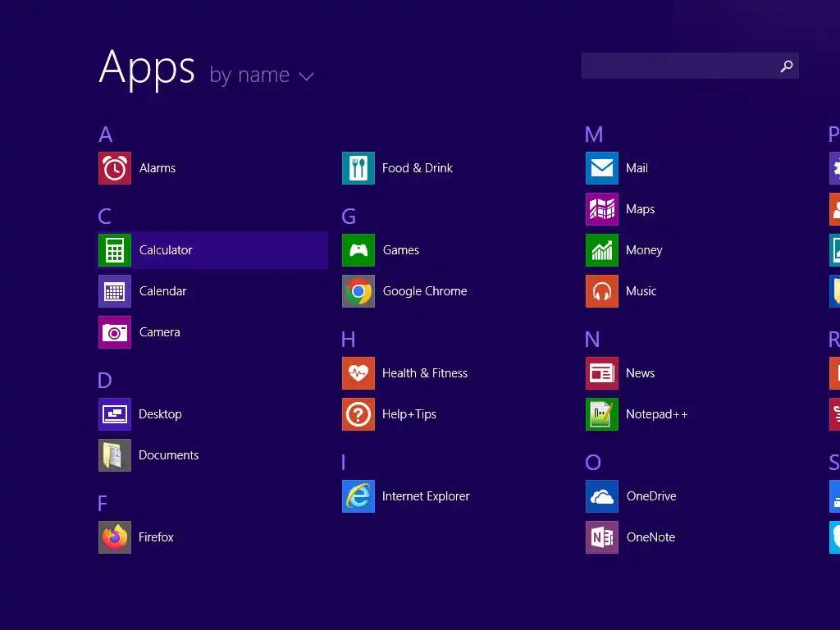Click the 'Alarms' label text

click(x=157, y=168)
